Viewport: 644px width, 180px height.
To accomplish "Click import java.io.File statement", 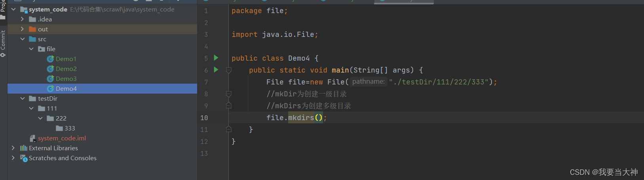I will pyautogui.click(x=275, y=34).
